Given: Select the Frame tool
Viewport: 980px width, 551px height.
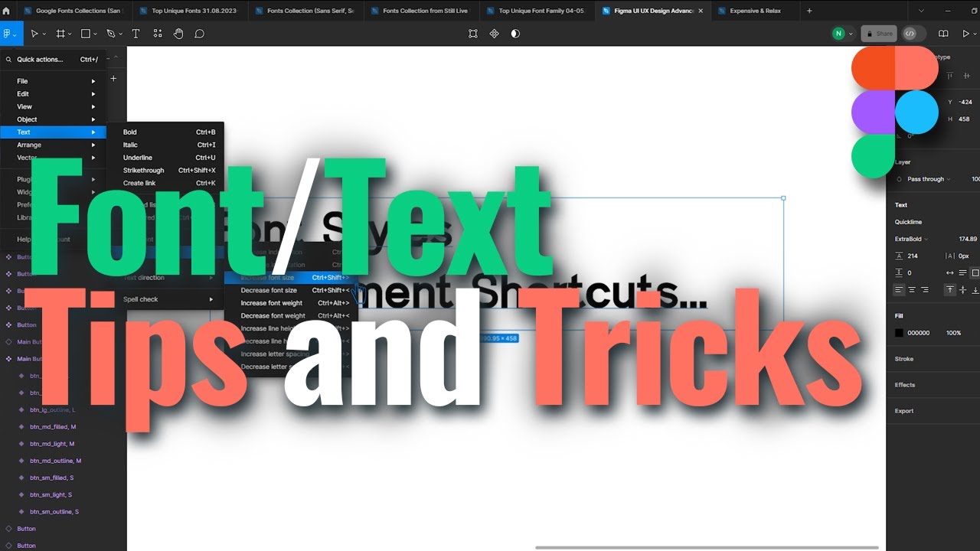Looking at the screenshot, I should pos(60,33).
